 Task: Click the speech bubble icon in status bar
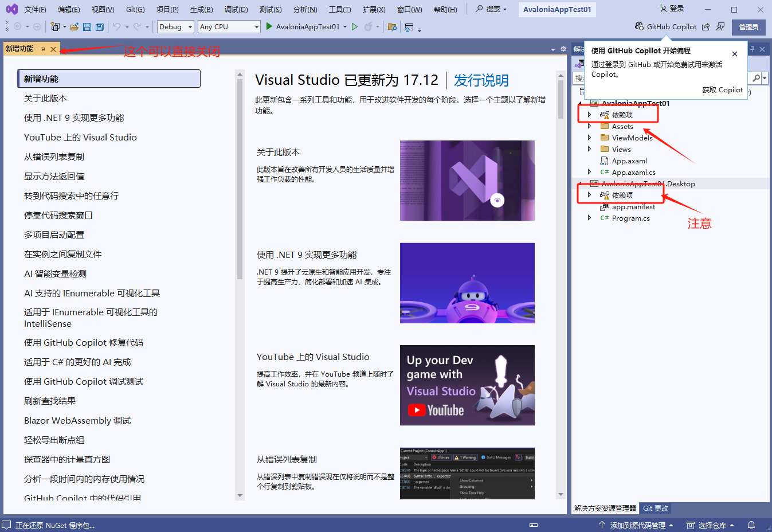pyautogui.click(x=6, y=525)
